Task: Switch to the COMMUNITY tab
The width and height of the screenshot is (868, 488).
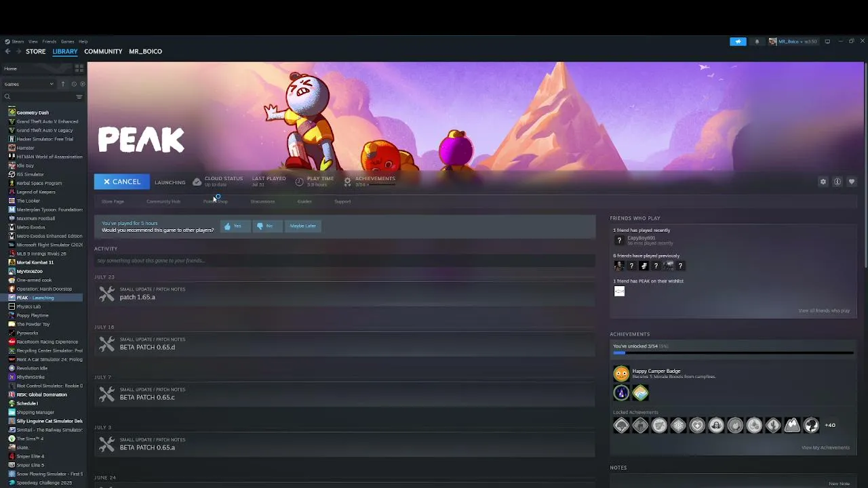Action: click(103, 52)
